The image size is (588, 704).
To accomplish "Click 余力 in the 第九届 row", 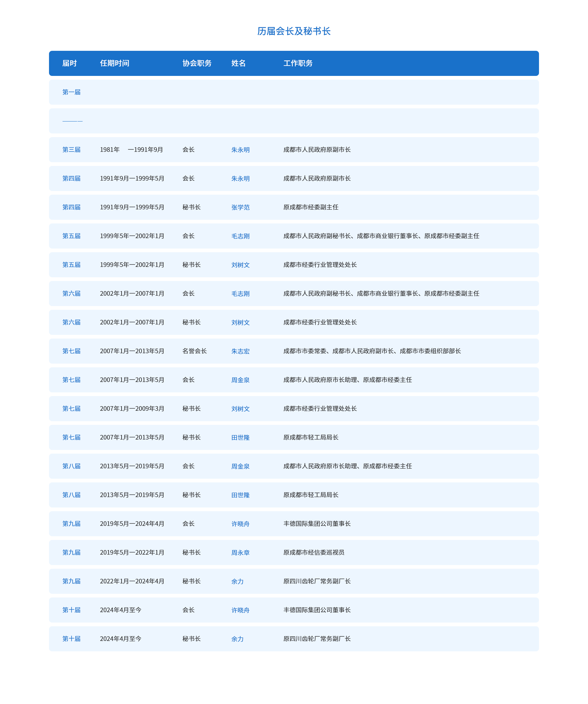I will coord(237,582).
